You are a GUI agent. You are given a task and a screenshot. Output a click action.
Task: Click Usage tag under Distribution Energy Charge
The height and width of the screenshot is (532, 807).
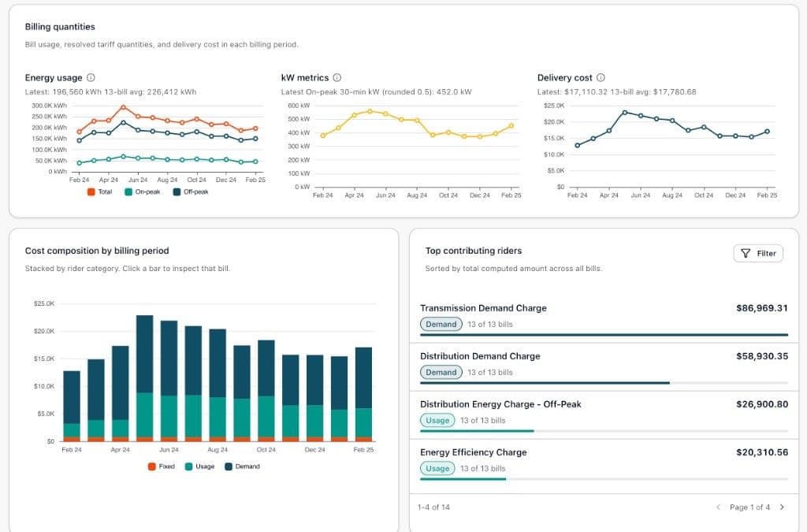pyautogui.click(x=437, y=420)
